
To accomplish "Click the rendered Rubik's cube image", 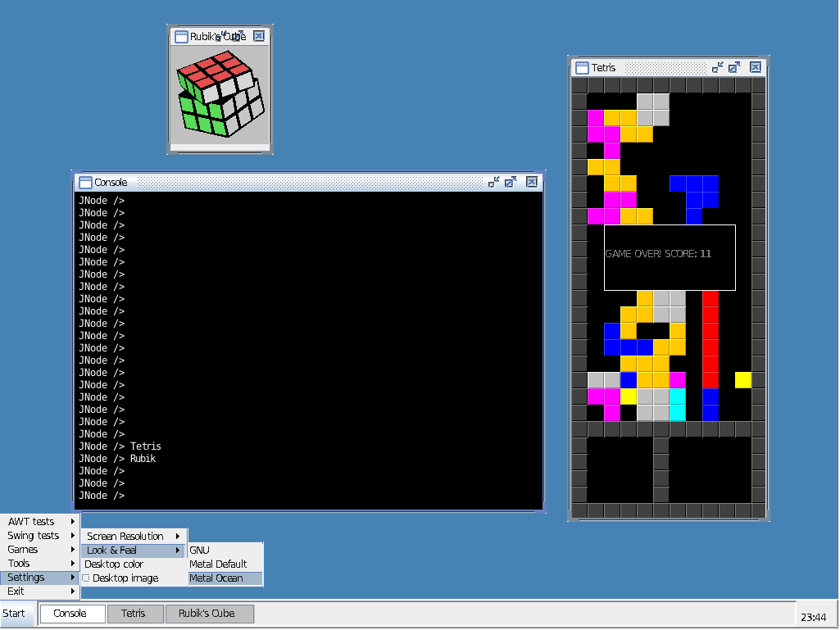I will coord(220,94).
